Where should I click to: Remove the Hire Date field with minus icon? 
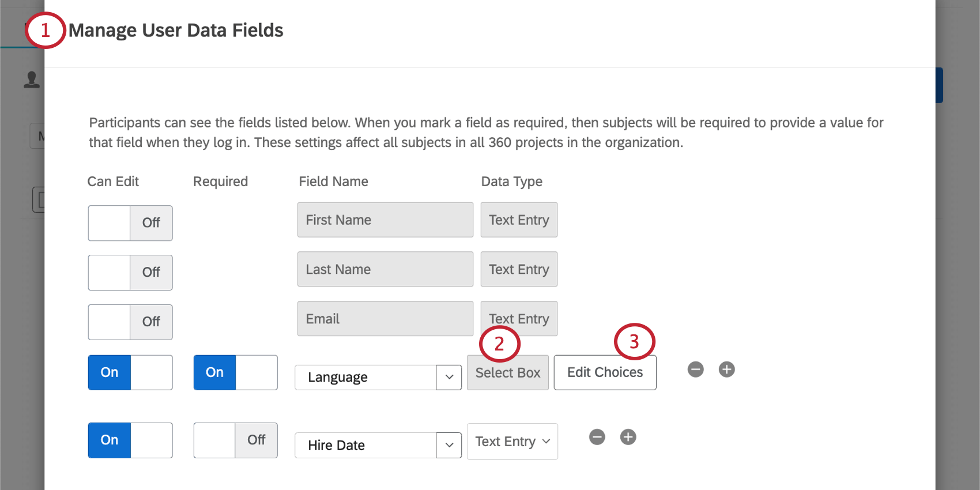coord(597,437)
